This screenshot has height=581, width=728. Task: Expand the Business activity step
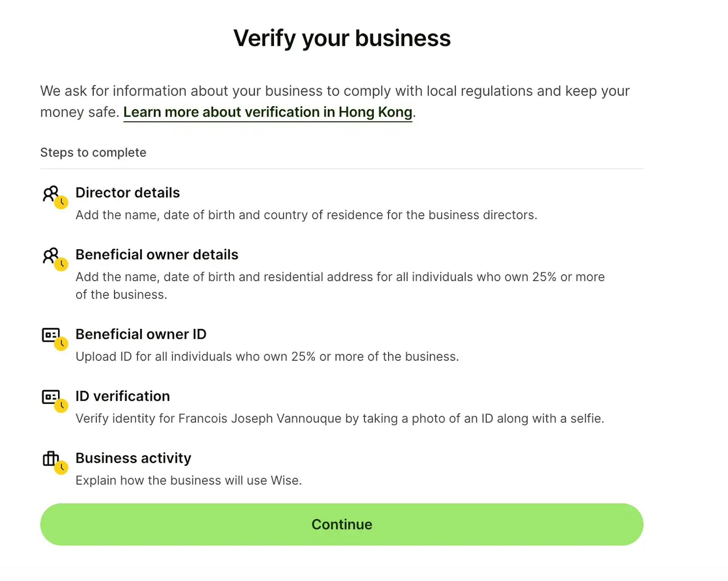(x=133, y=458)
